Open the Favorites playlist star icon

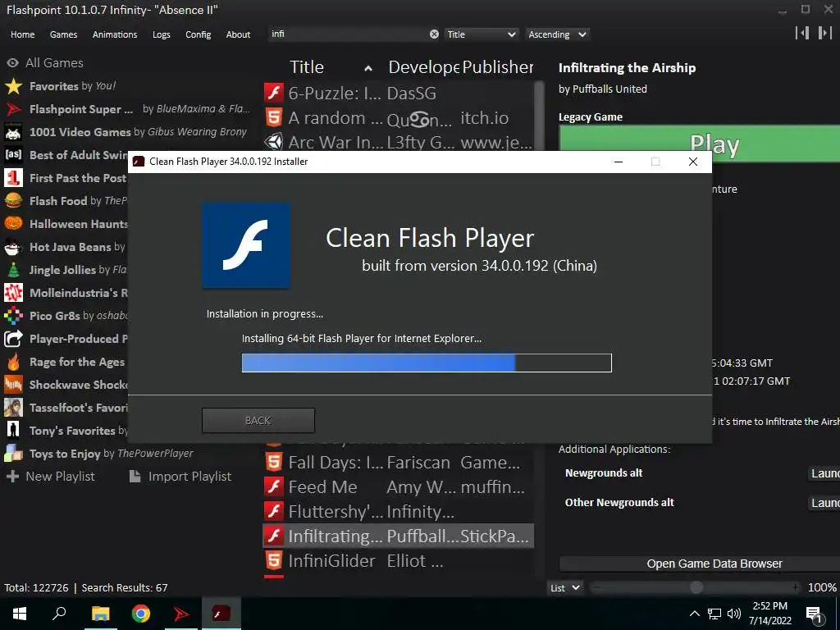pyautogui.click(x=13, y=86)
